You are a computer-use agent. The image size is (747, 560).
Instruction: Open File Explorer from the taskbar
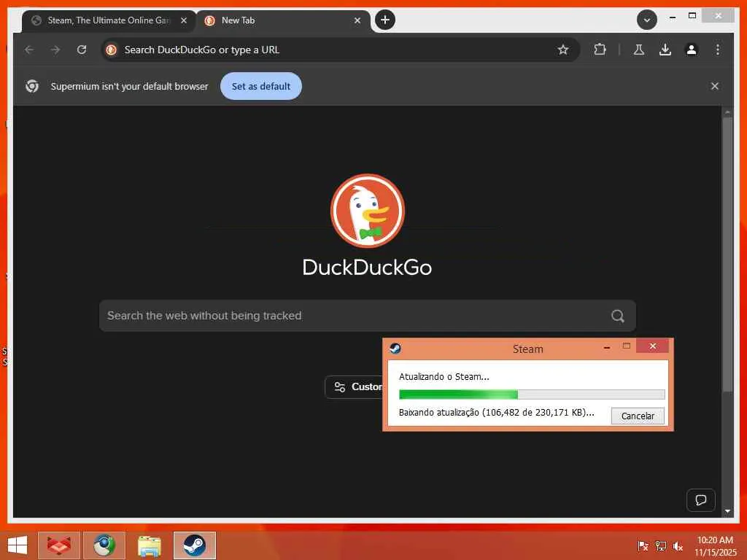coord(149,545)
